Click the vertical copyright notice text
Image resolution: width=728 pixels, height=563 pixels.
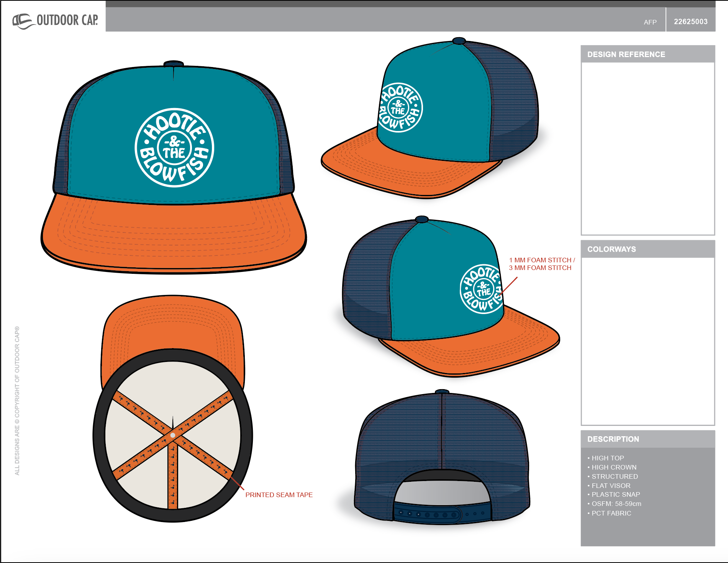coord(17,401)
